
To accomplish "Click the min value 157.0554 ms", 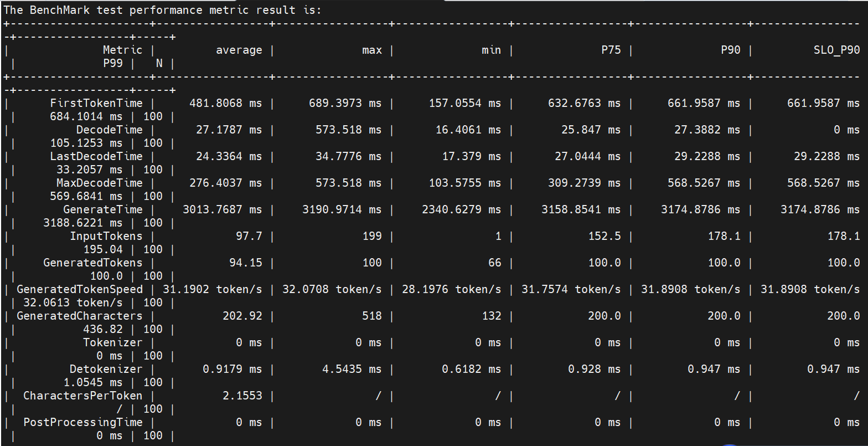I will coord(465,103).
